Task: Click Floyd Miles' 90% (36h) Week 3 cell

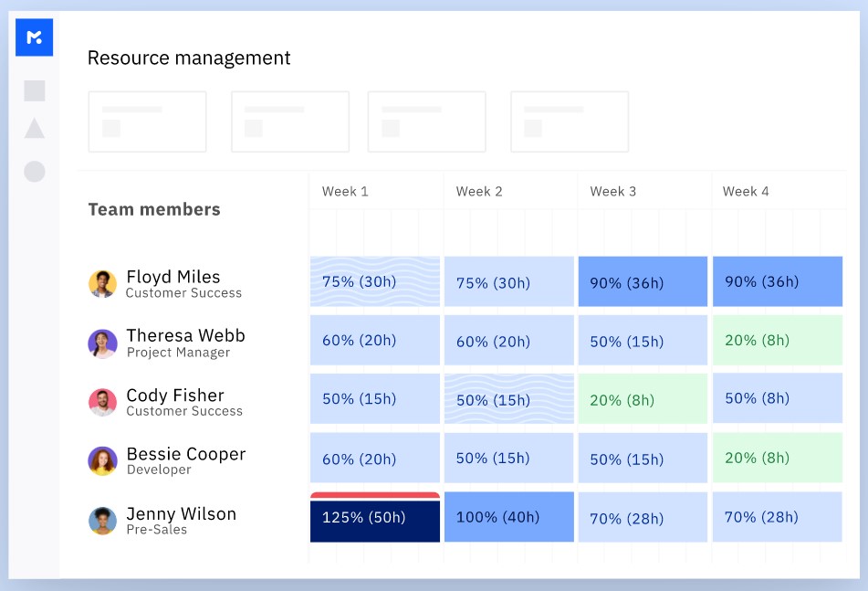Action: coord(643,281)
